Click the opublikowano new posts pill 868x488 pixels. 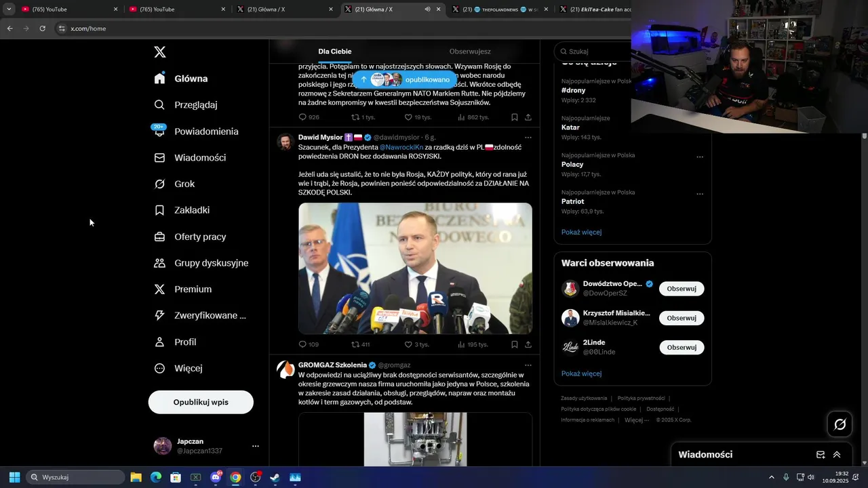(405, 79)
